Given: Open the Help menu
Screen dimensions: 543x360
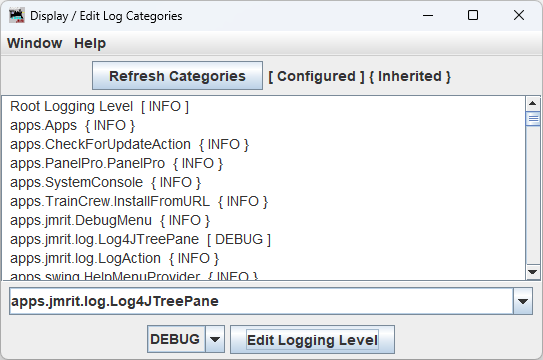Looking at the screenshot, I should (x=90, y=43).
